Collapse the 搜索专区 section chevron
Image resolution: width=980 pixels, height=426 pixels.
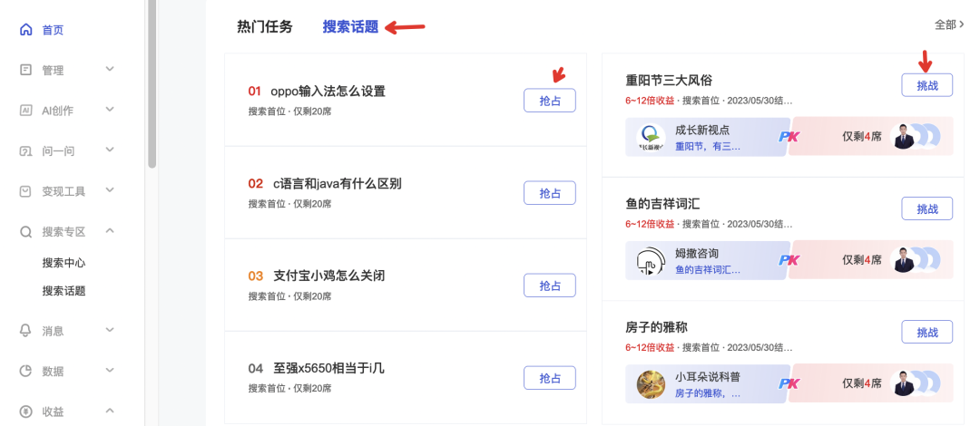tap(110, 230)
